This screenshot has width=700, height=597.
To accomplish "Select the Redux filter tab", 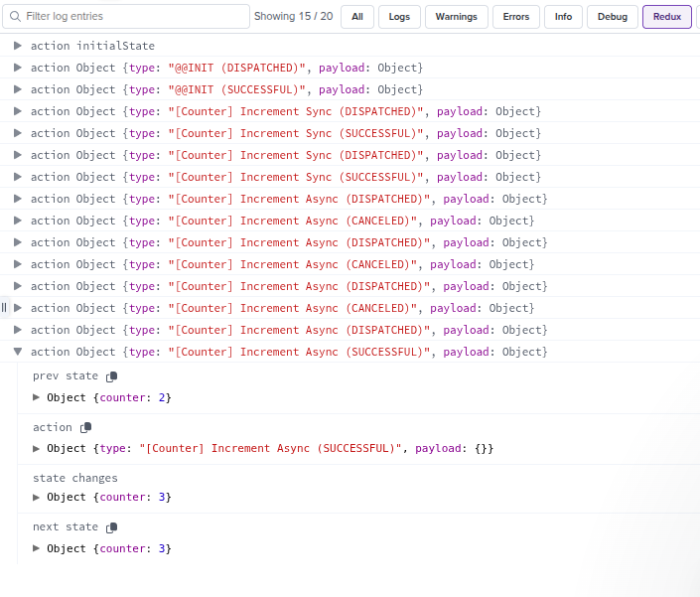I will pyautogui.click(x=667, y=17).
